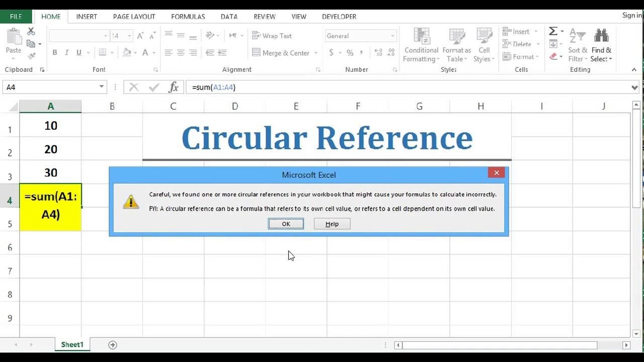
Task: Click the Format Painter brush icon
Action: click(31, 56)
